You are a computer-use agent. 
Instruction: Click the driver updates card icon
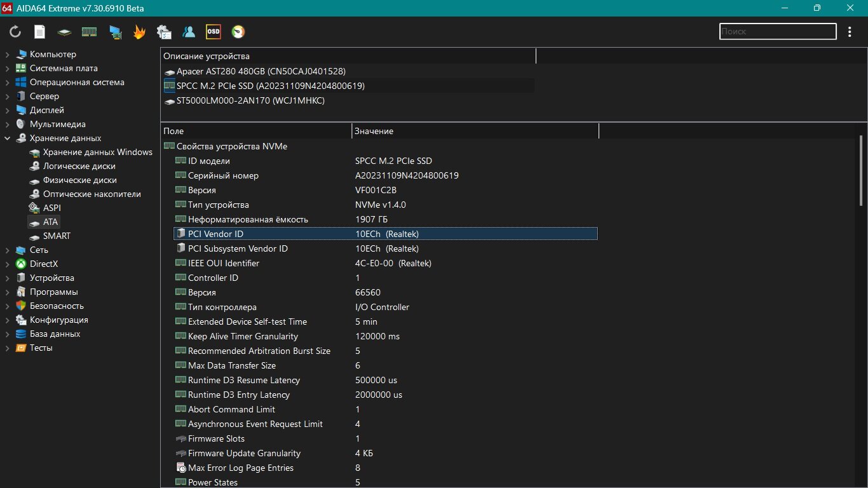pos(115,32)
